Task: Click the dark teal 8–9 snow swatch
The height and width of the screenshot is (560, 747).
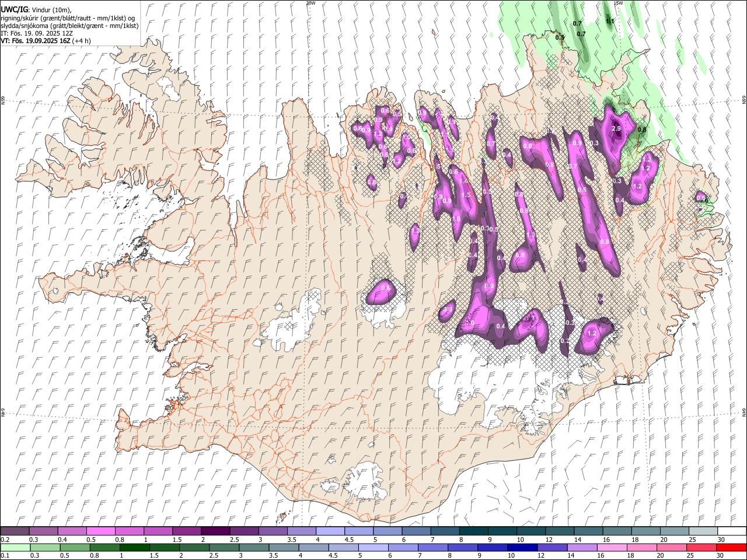Action: pyautogui.click(x=474, y=531)
